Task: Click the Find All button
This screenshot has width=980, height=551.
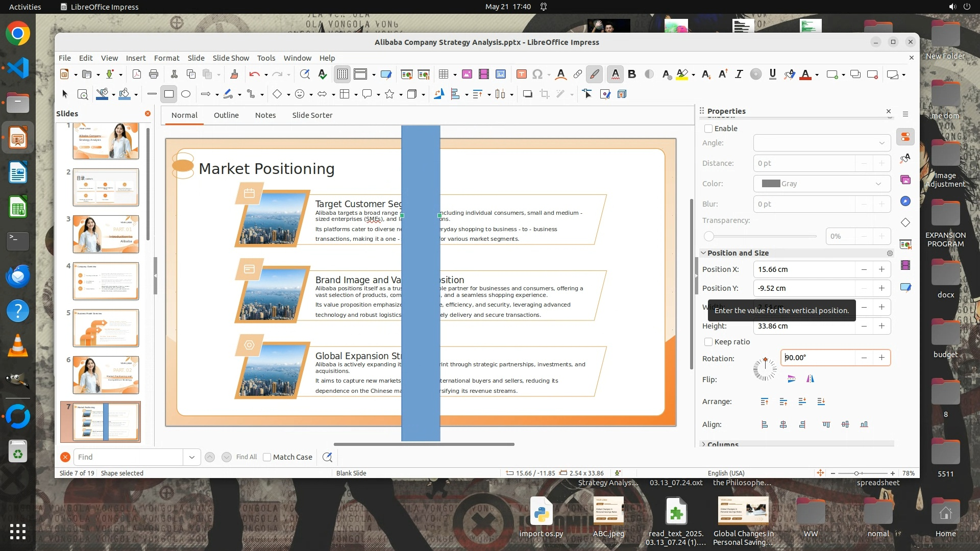Action: point(247,457)
